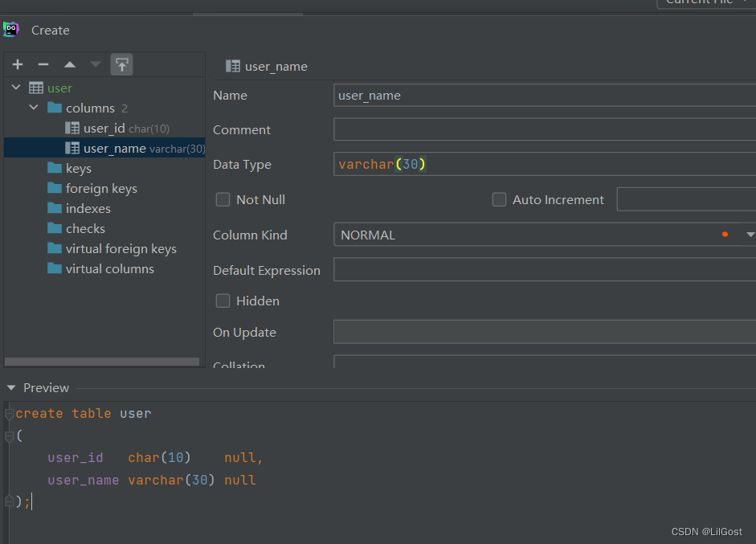756x544 pixels.
Task: Click the column icon in the user_name header
Action: pyautogui.click(x=233, y=66)
